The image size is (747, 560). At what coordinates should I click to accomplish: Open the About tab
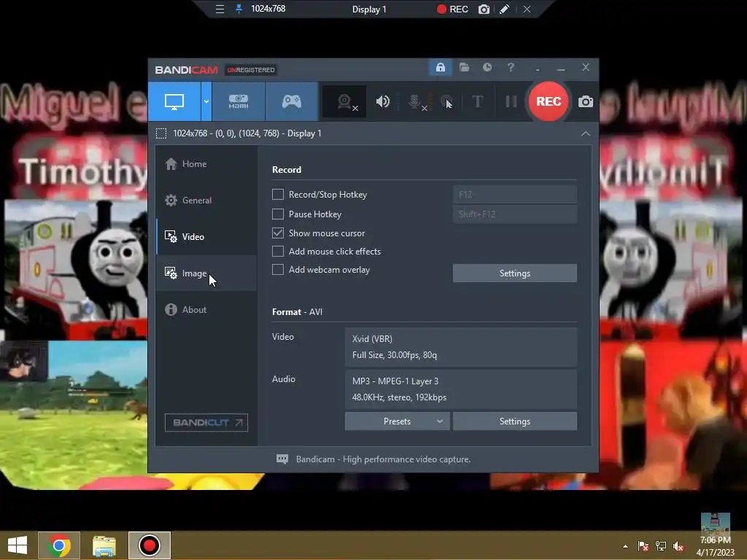tap(206, 309)
